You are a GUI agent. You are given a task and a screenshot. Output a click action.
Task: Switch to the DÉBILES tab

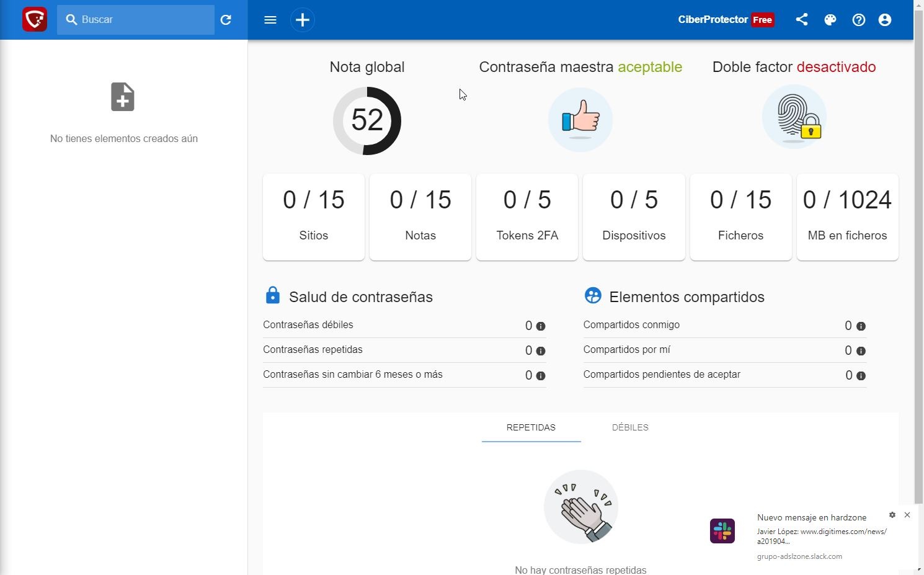[630, 427]
